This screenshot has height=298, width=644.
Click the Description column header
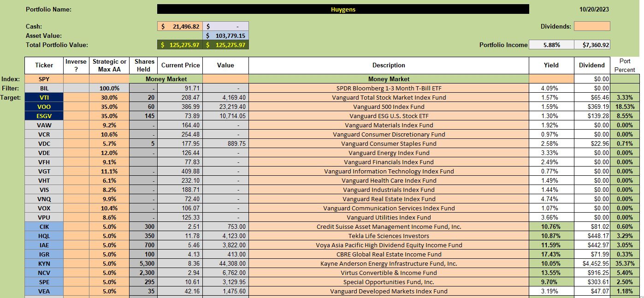(x=389, y=65)
